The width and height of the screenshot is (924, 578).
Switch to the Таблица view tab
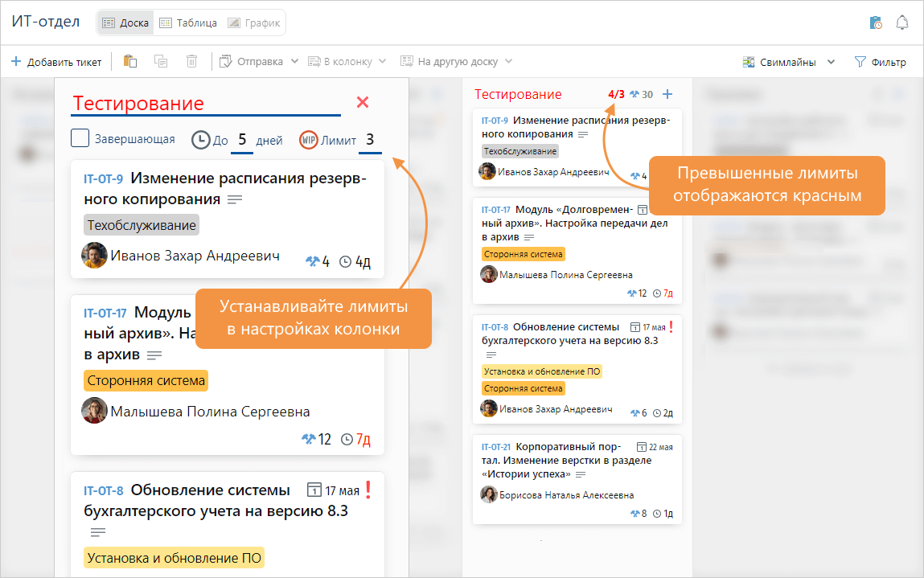coord(187,23)
